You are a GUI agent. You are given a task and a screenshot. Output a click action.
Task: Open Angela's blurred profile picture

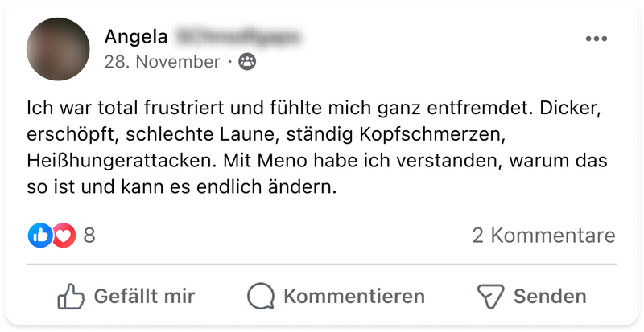58,49
